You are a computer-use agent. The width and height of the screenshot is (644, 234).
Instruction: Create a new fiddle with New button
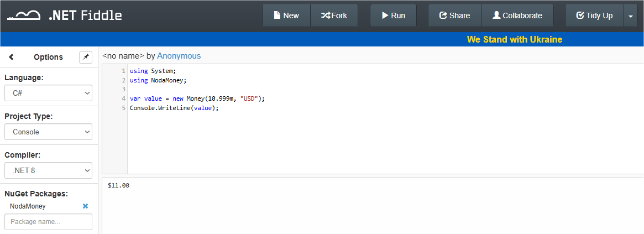(286, 15)
